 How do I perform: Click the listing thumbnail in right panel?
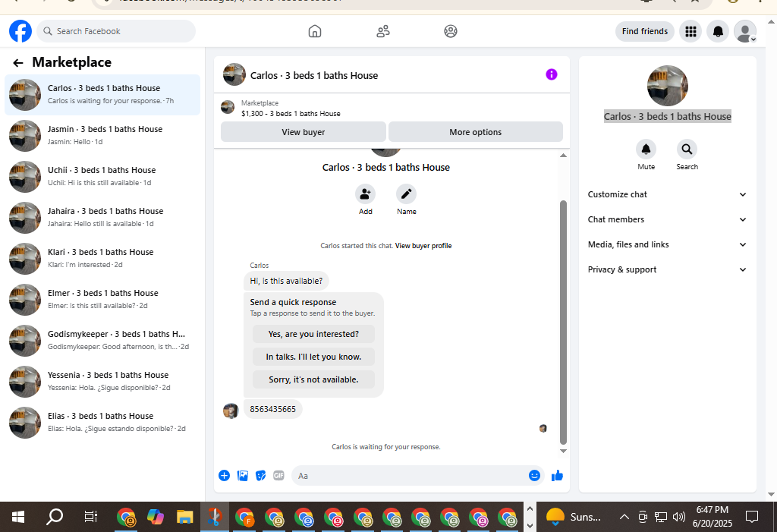(x=667, y=86)
